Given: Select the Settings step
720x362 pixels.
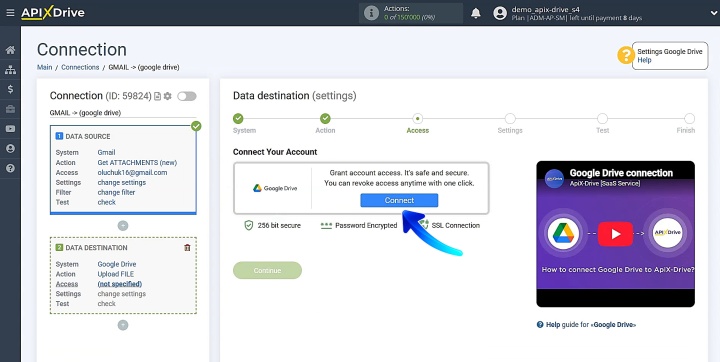Looking at the screenshot, I should point(510,119).
